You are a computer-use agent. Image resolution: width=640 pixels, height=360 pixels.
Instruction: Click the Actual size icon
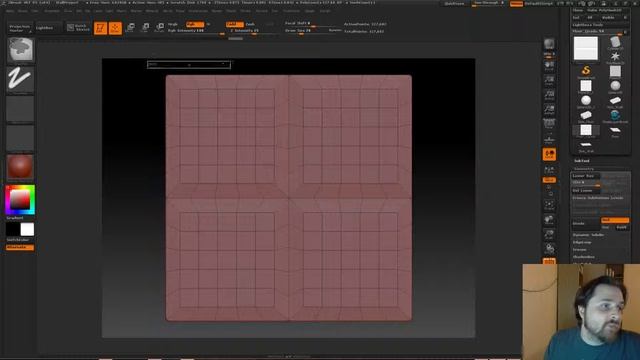click(x=549, y=95)
